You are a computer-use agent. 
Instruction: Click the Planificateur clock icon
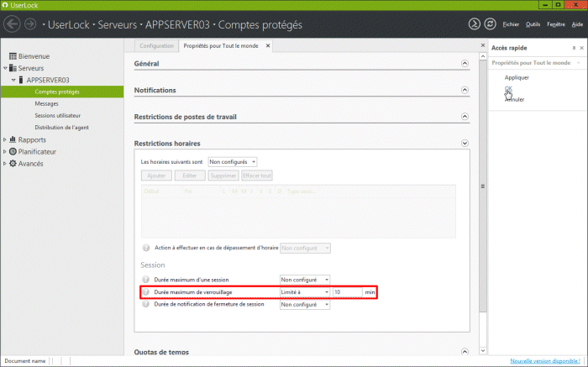point(13,151)
